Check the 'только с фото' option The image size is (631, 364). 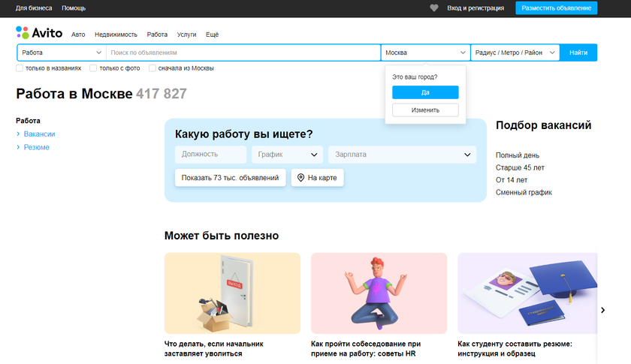point(93,68)
